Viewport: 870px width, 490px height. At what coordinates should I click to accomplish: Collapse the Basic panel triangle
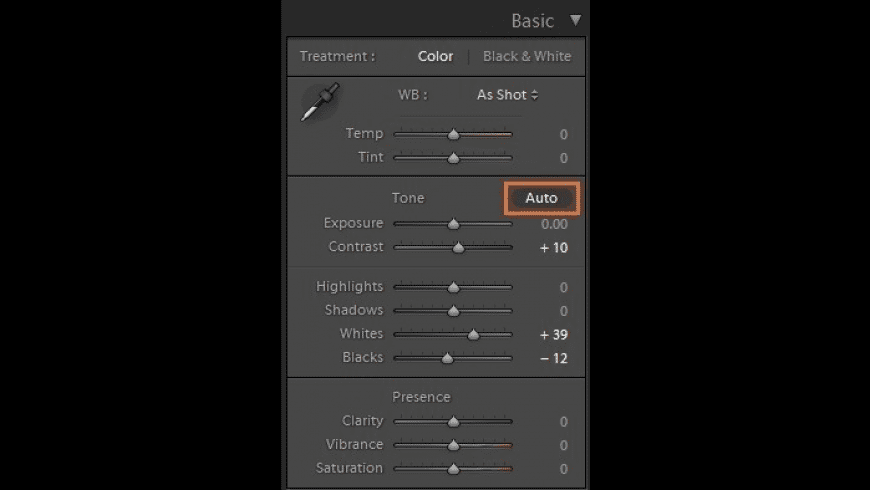click(574, 20)
